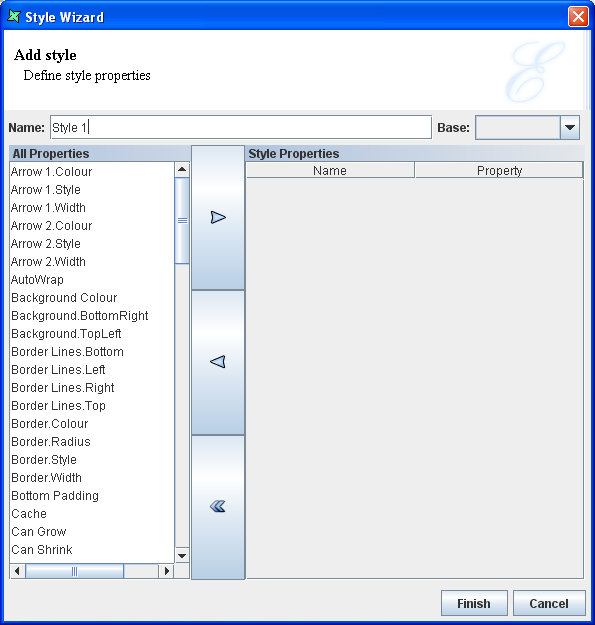This screenshot has height=625, width=595.
Task: Click the horizontal scroll right arrow
Action: click(x=167, y=571)
